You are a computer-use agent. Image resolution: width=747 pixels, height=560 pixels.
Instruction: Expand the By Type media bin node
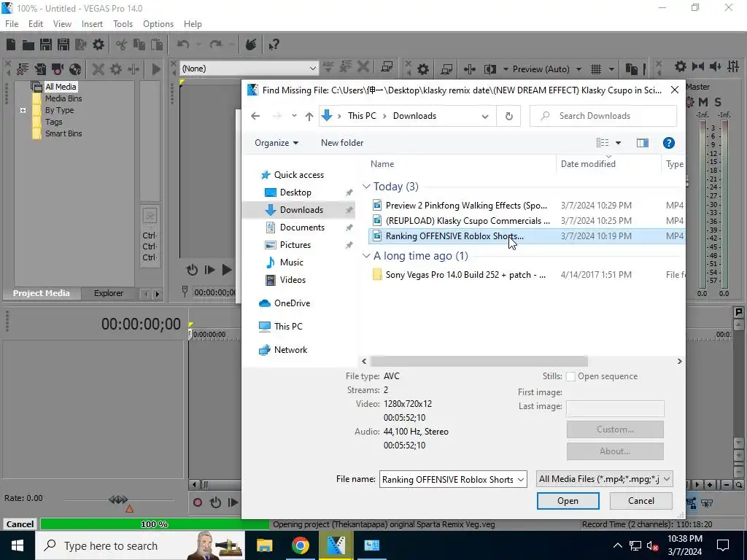pos(23,111)
